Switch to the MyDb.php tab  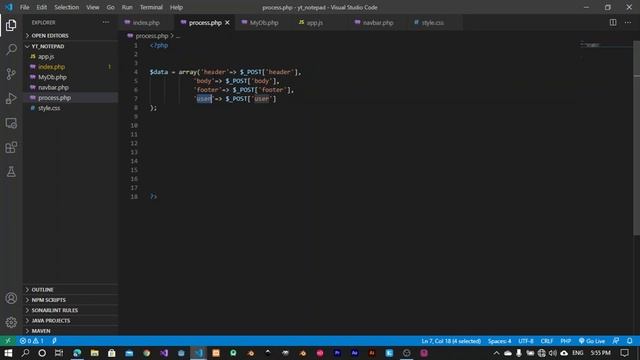click(x=264, y=22)
